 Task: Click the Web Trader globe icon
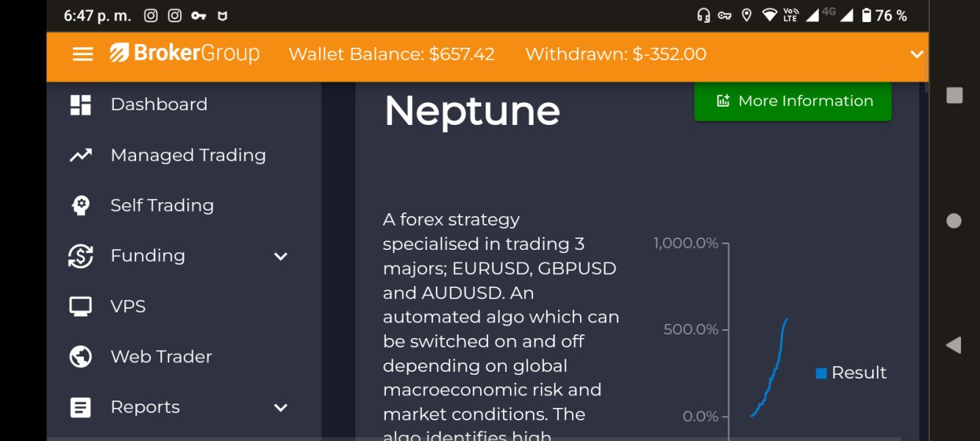pos(80,356)
